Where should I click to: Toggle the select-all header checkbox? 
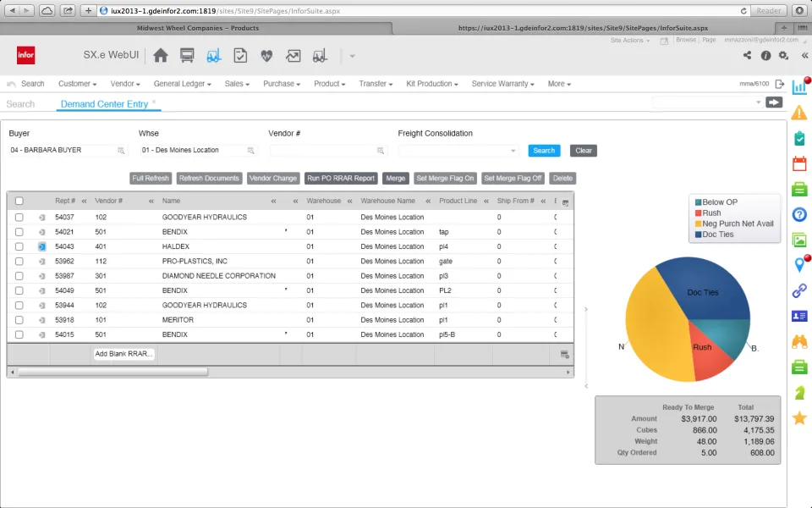pyautogui.click(x=19, y=202)
